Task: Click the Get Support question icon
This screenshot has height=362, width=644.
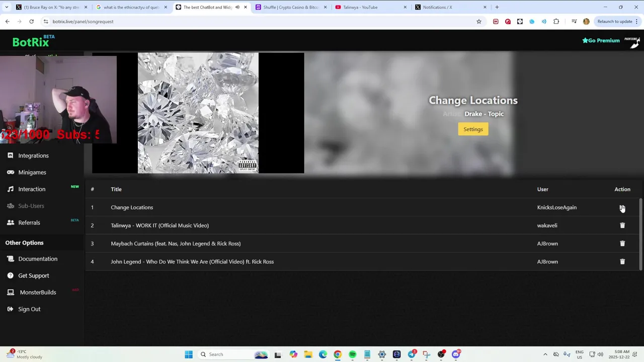Action: tap(10, 276)
